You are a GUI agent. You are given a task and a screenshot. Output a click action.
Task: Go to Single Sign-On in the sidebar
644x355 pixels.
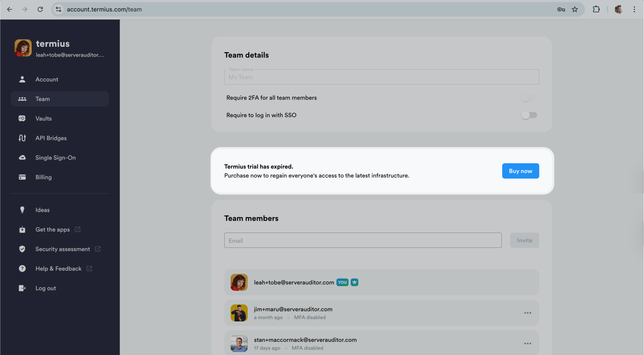[x=60, y=158]
